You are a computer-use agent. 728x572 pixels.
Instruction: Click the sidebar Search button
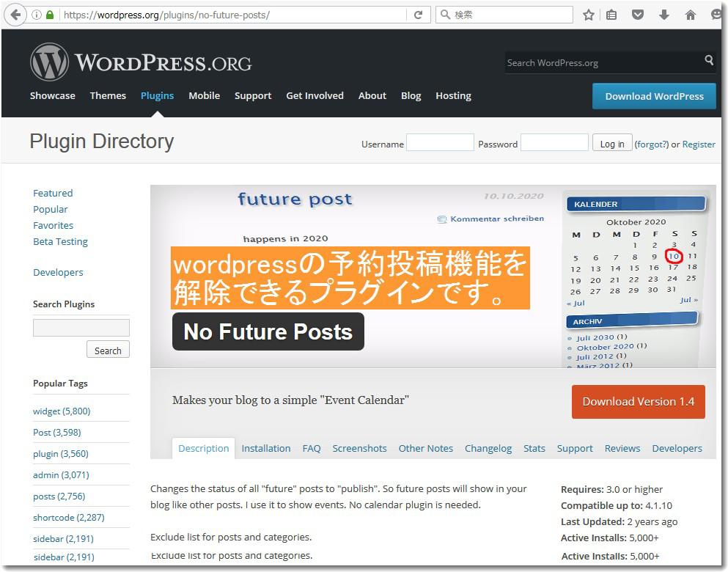108,351
